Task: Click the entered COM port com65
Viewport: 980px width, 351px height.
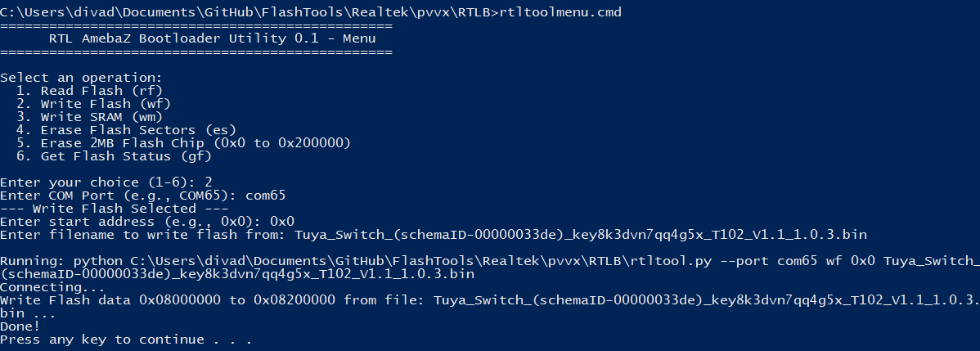Action: (x=266, y=196)
